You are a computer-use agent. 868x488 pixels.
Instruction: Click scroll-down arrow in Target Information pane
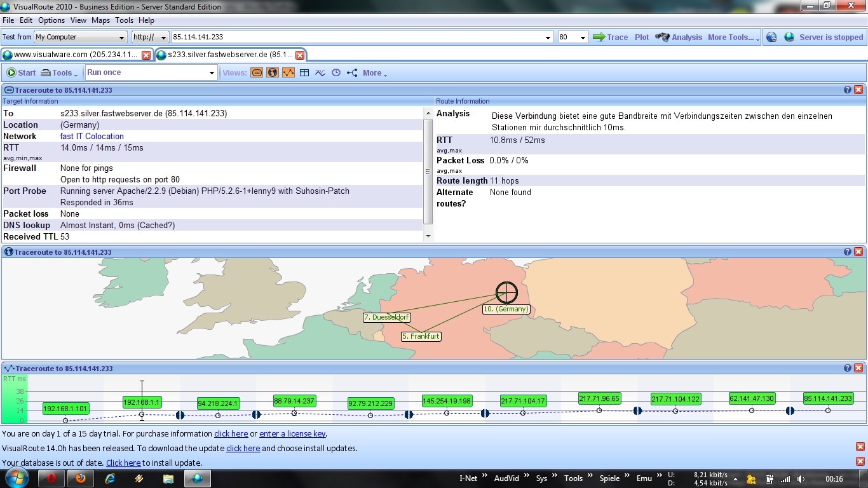pyautogui.click(x=428, y=236)
